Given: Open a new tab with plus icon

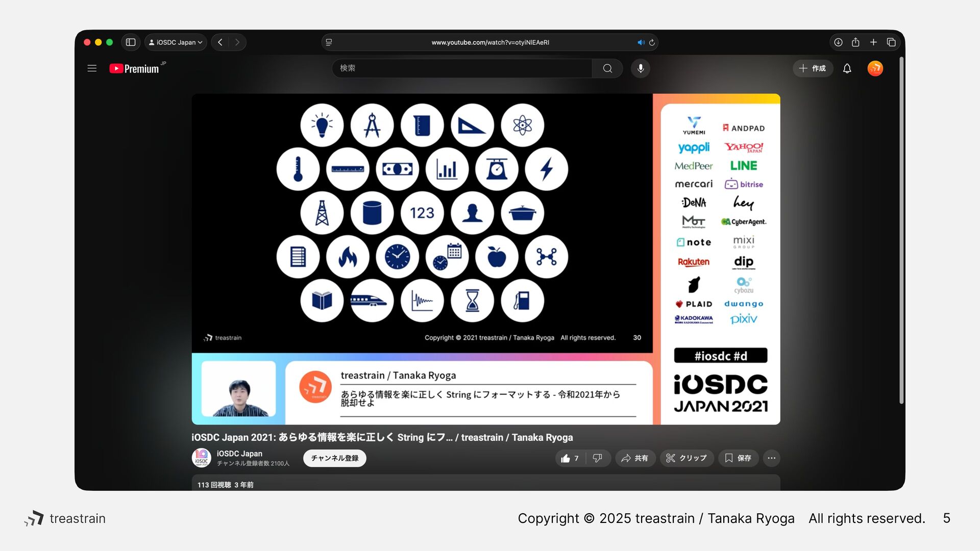Looking at the screenshot, I should (873, 42).
